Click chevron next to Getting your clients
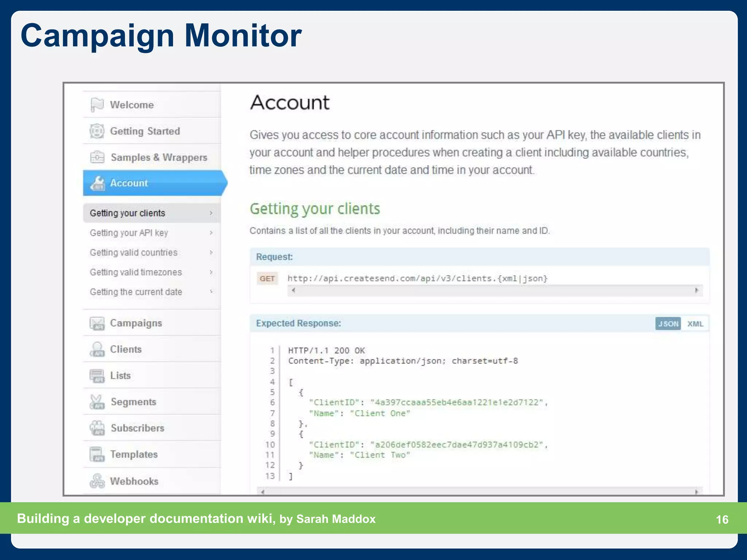 pyautogui.click(x=211, y=213)
